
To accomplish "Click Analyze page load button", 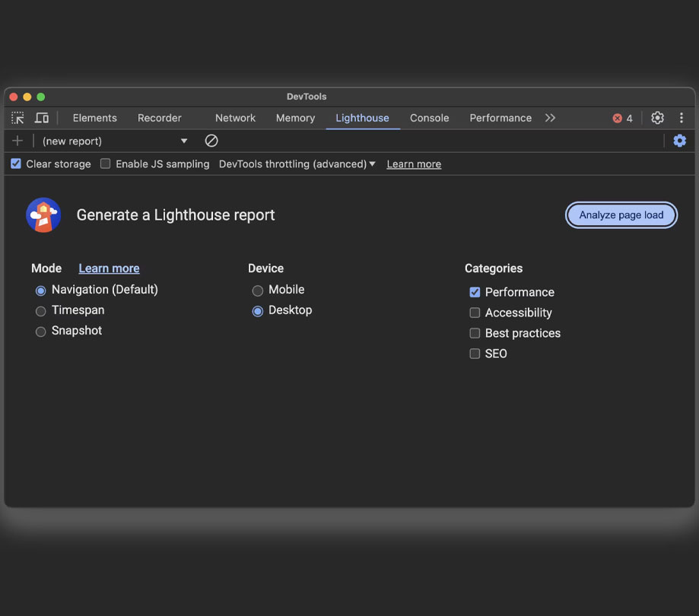I will 621,215.
